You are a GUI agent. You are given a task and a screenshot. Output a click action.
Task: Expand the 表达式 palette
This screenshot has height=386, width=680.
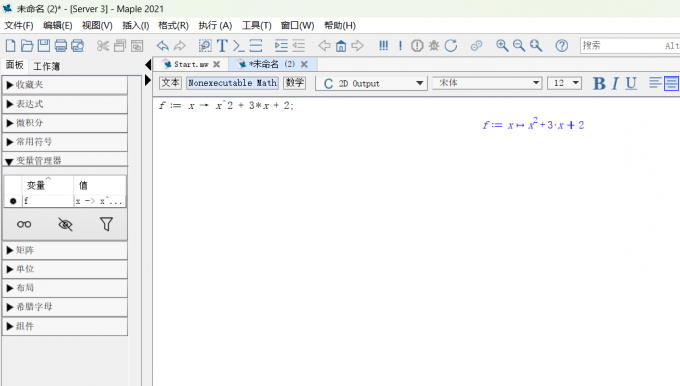65,104
